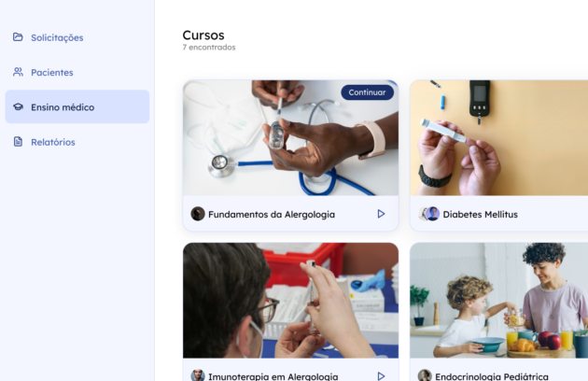
Task: Select the Ensino médico menu item
Action: coord(77,106)
